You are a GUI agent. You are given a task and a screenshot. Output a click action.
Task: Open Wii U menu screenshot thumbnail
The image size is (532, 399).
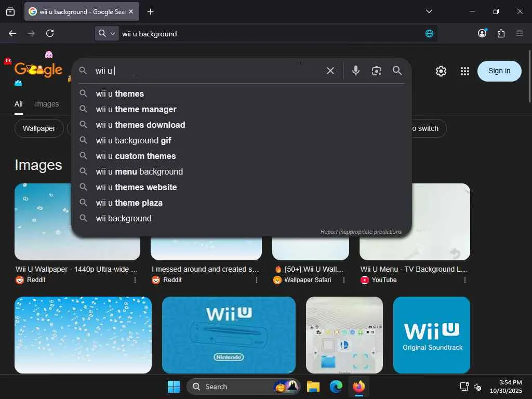pyautogui.click(x=344, y=335)
